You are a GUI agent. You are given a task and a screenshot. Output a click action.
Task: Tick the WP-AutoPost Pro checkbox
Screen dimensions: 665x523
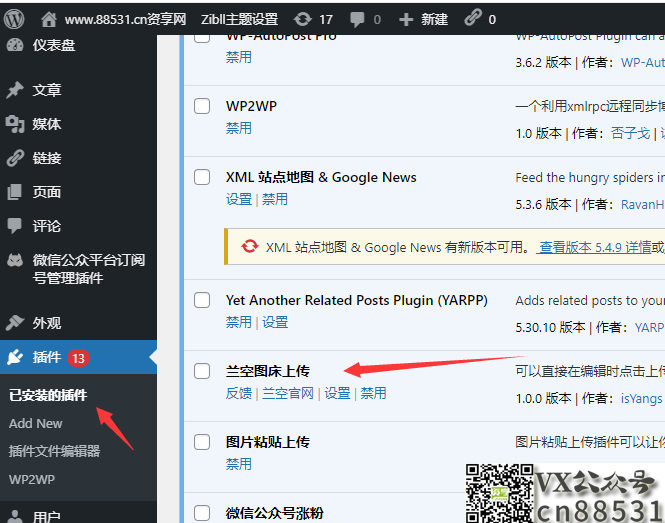202,38
